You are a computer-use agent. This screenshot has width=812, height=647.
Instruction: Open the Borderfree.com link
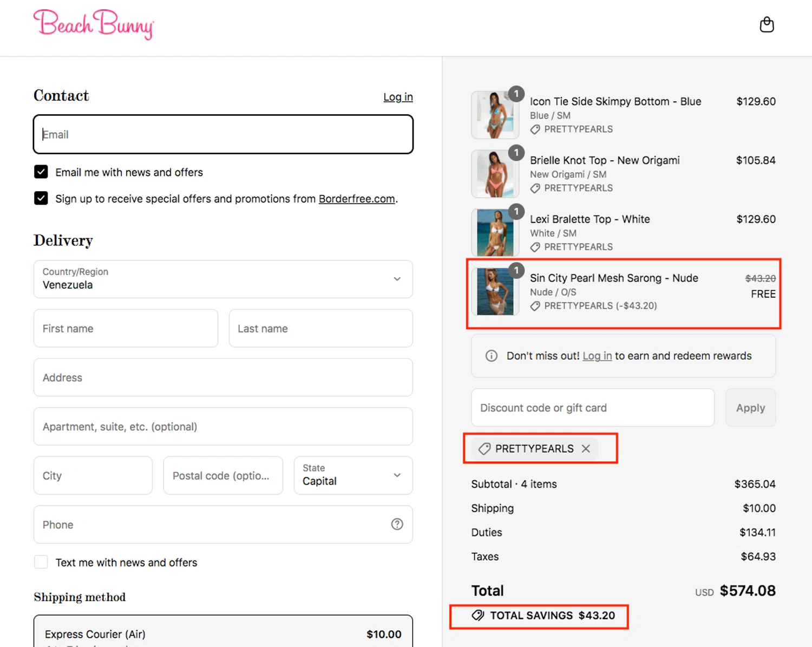click(357, 199)
